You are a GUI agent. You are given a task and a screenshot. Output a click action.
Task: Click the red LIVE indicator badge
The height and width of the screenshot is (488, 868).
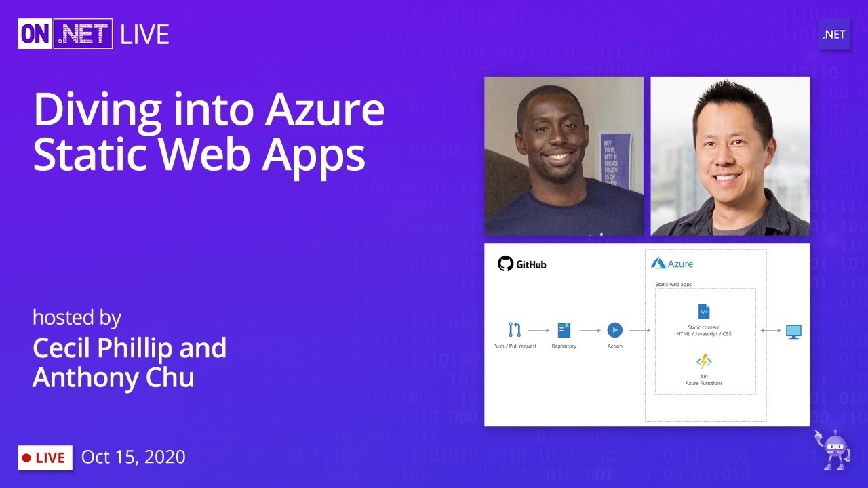point(45,457)
